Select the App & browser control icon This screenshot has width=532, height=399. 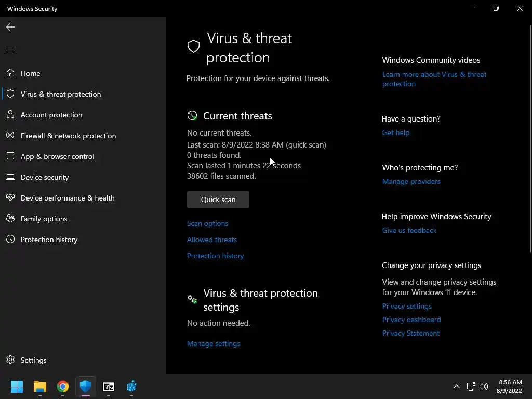pyautogui.click(x=10, y=156)
